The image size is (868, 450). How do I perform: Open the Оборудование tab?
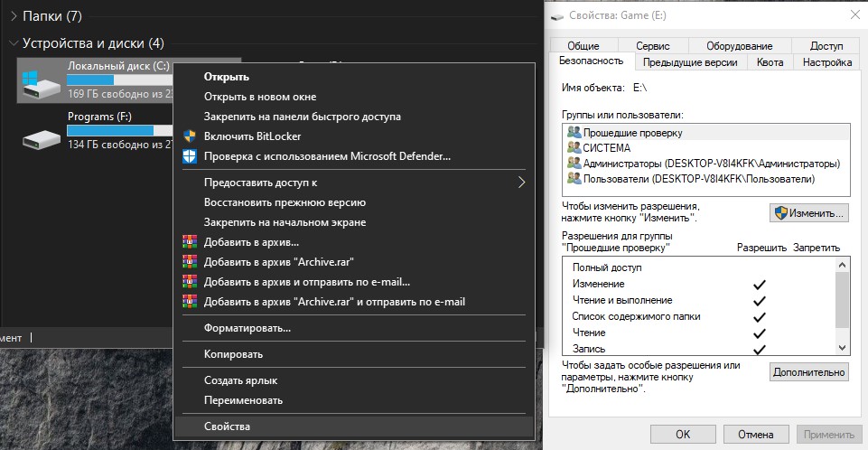coord(739,45)
